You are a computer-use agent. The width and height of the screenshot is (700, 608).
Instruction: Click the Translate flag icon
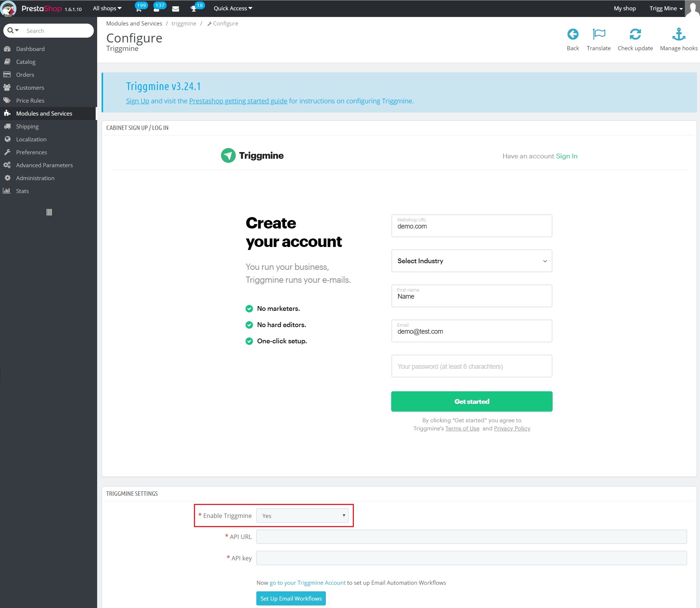(599, 34)
